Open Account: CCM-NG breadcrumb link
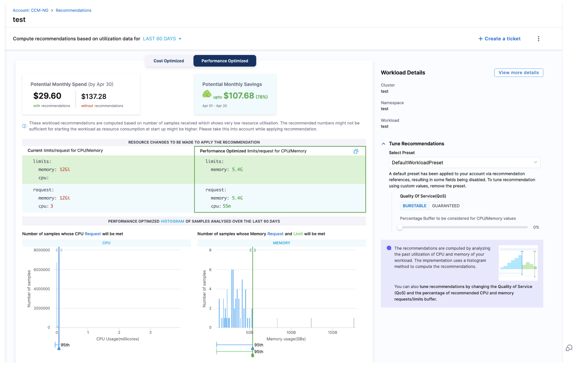This screenshot has height=376, width=588. tap(30, 10)
